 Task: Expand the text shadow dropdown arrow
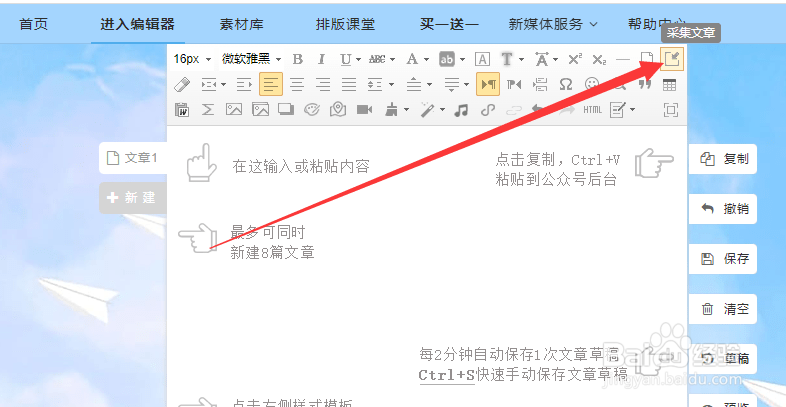point(521,60)
